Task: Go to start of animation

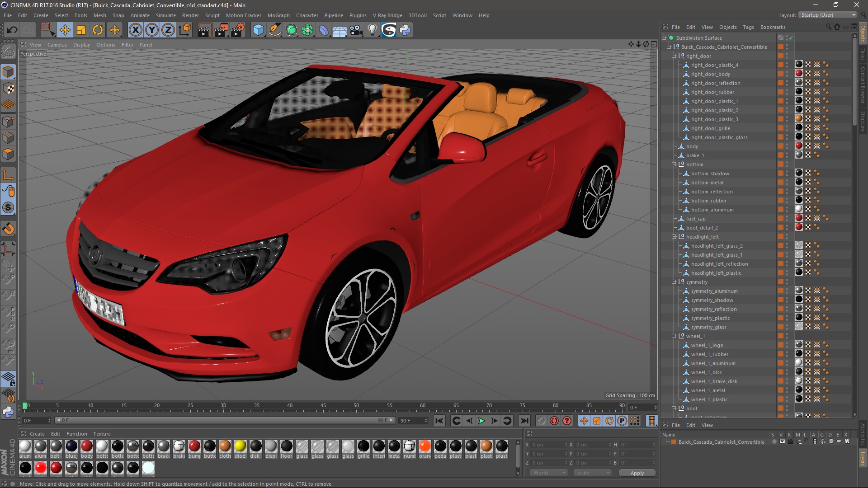Action: [x=439, y=421]
